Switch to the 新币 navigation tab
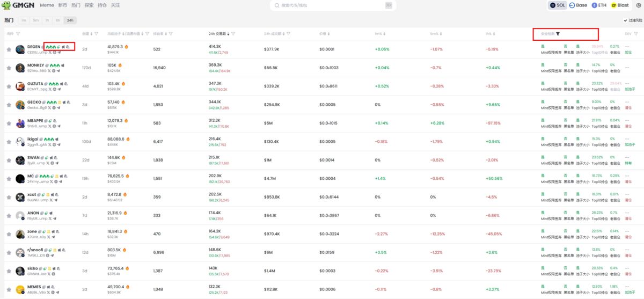This screenshot has height=299, width=644. pyautogui.click(x=63, y=5)
